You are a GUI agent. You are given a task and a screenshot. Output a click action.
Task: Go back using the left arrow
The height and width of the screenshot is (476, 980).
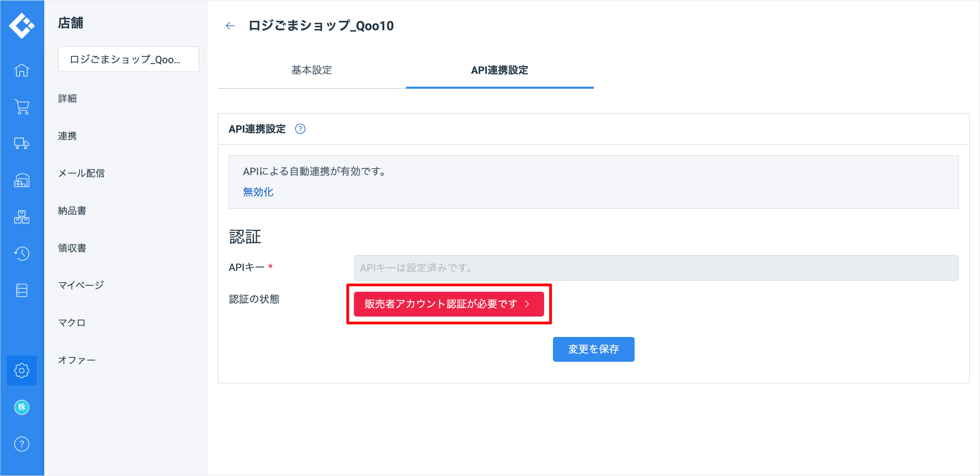[x=230, y=26]
